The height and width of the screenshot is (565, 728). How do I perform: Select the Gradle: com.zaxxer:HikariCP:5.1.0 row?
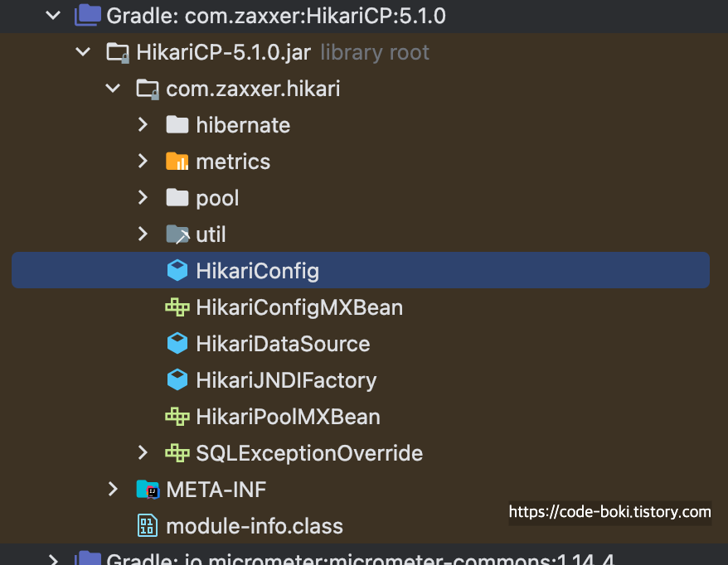coord(364,16)
